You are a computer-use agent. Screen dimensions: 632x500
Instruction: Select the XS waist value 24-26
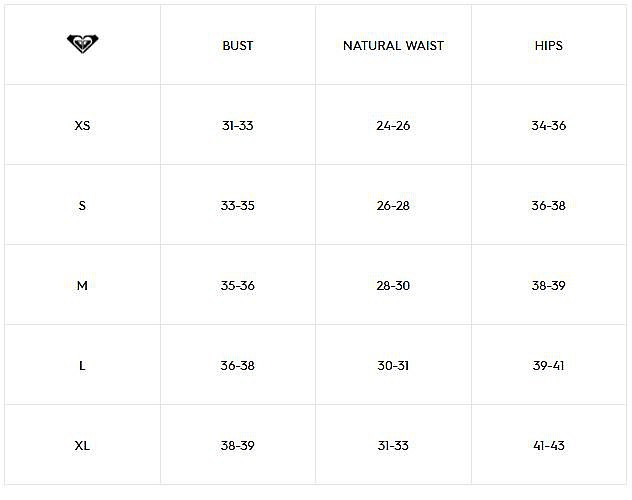pos(393,126)
